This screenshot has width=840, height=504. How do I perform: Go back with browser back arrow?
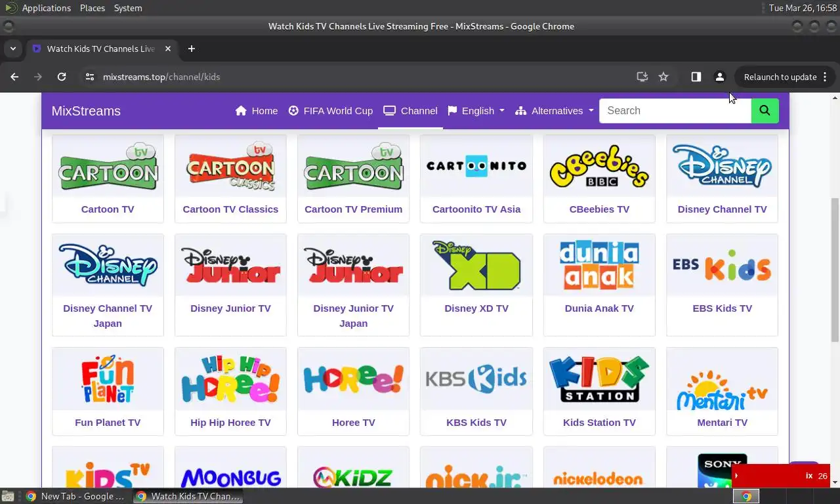pyautogui.click(x=14, y=77)
